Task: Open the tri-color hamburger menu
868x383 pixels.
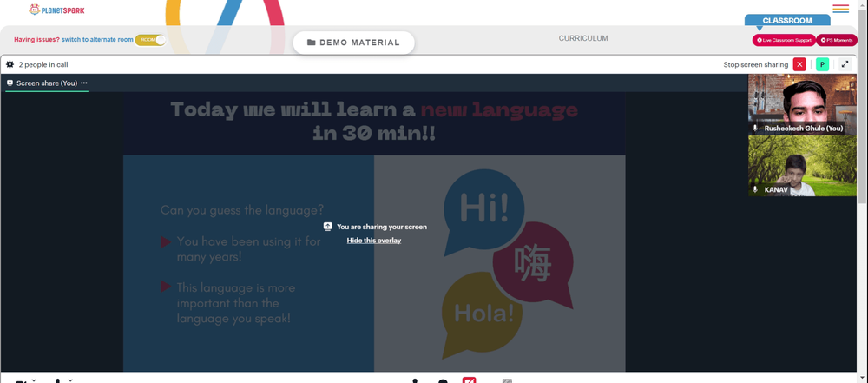Action: (840, 9)
